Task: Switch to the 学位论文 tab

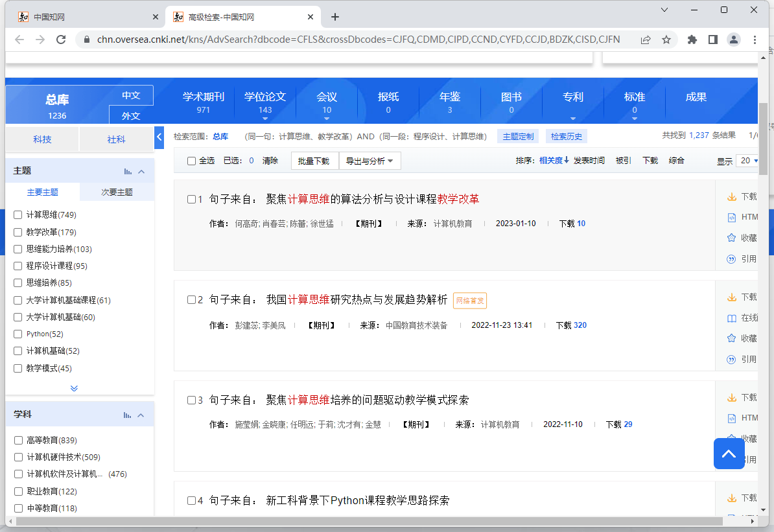Action: tap(264, 96)
